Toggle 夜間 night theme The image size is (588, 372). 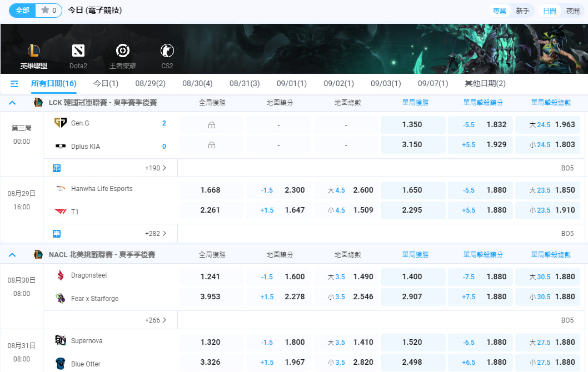(x=572, y=11)
